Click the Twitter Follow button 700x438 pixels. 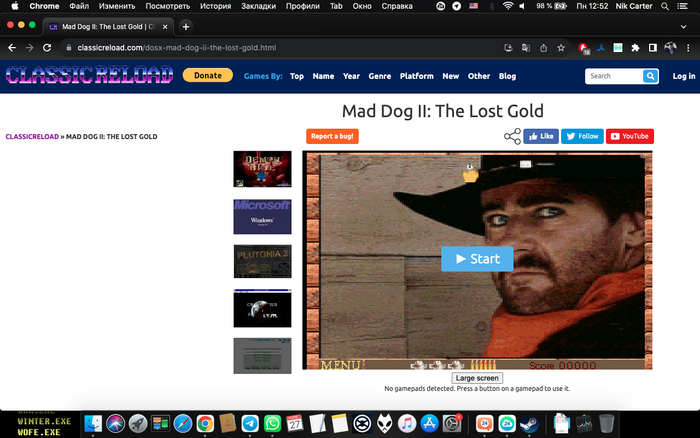coord(583,136)
